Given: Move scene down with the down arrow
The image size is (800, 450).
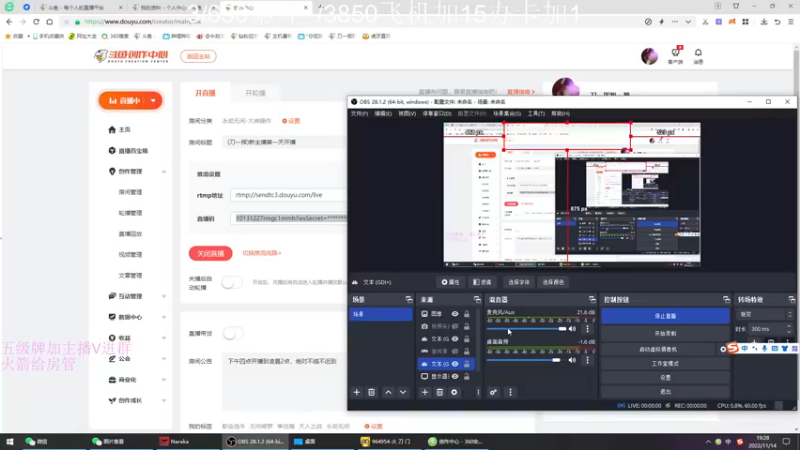Looking at the screenshot, I should (403, 392).
